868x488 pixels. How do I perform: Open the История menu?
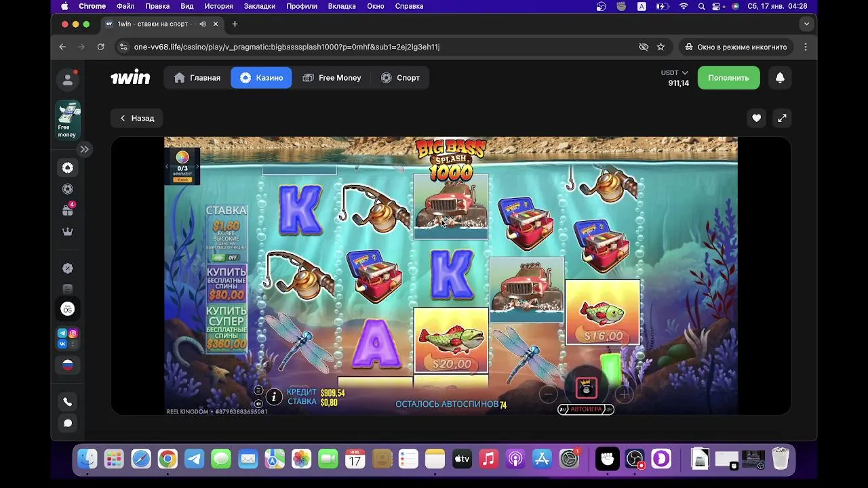pos(218,6)
